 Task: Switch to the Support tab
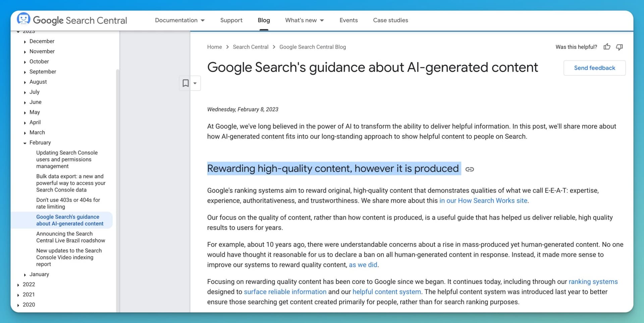[231, 20]
